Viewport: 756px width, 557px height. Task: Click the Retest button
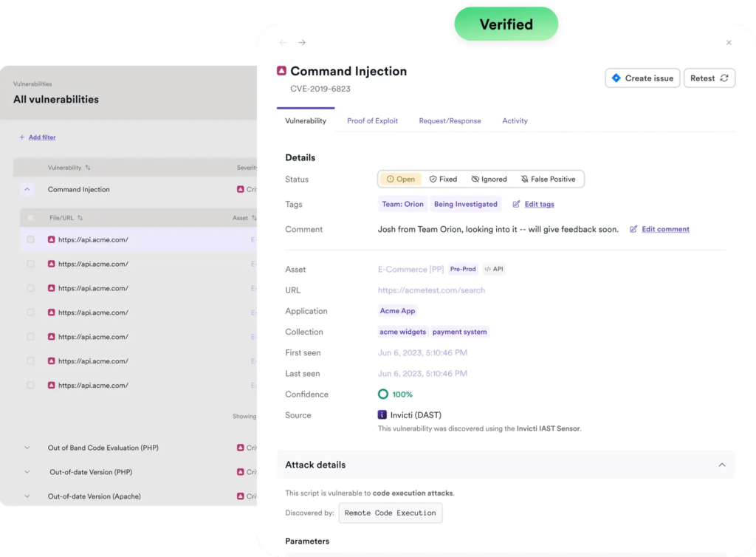click(709, 78)
